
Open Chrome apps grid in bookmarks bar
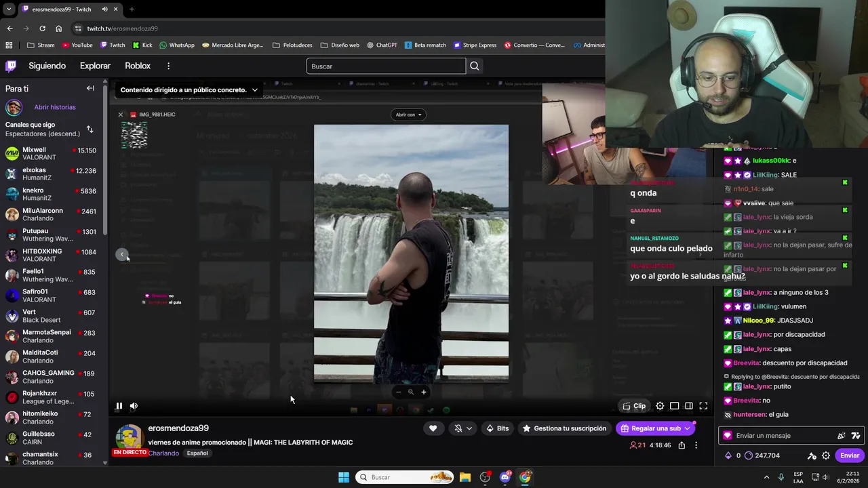pyautogui.click(x=9, y=45)
